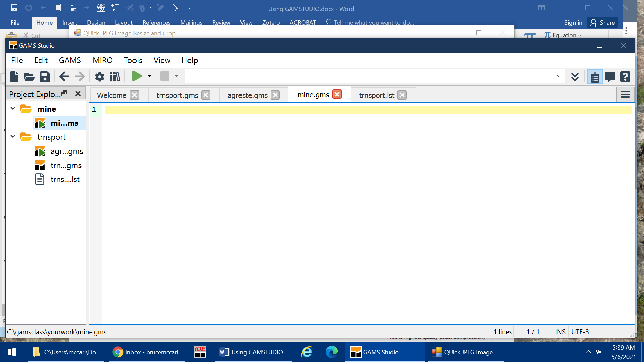Click the Open file folder icon
This screenshot has height=362, width=644.
coord(30,77)
